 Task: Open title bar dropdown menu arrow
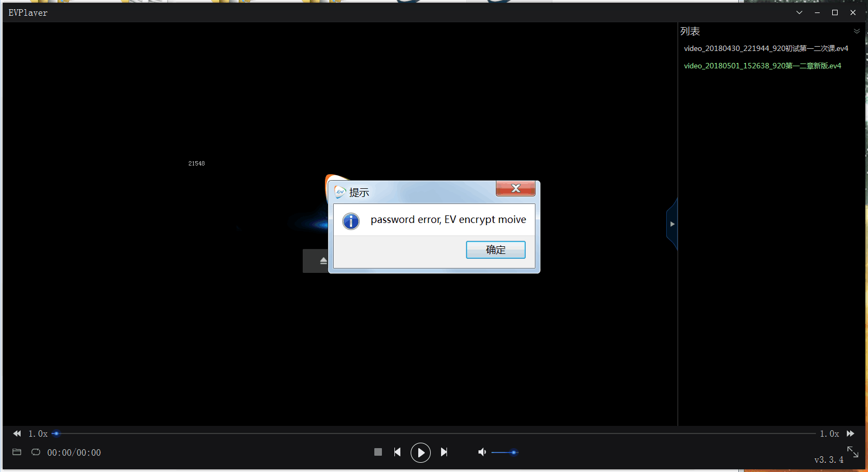[799, 12]
